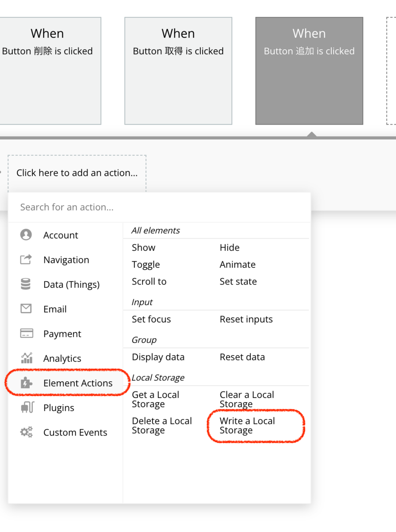Viewport: 396px width, 532px height.
Task: Click the Payment credit card icon
Action: (26, 333)
